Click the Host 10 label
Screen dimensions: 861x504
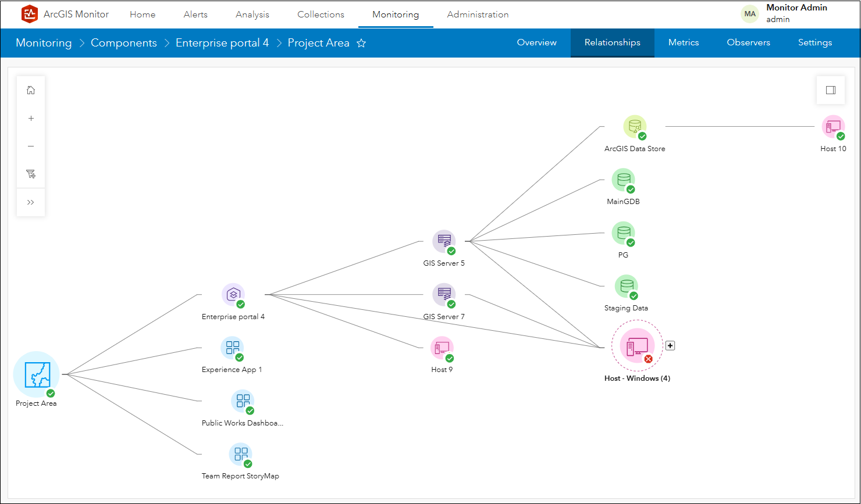point(833,149)
